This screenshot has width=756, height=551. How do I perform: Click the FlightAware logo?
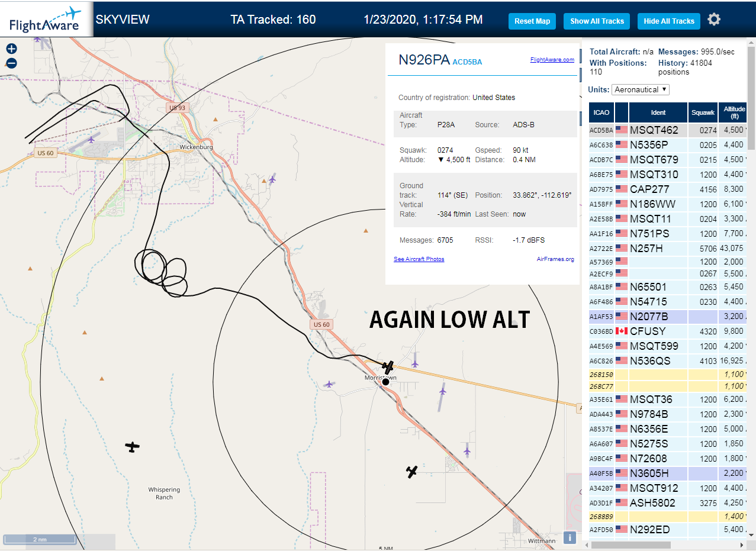(46, 20)
